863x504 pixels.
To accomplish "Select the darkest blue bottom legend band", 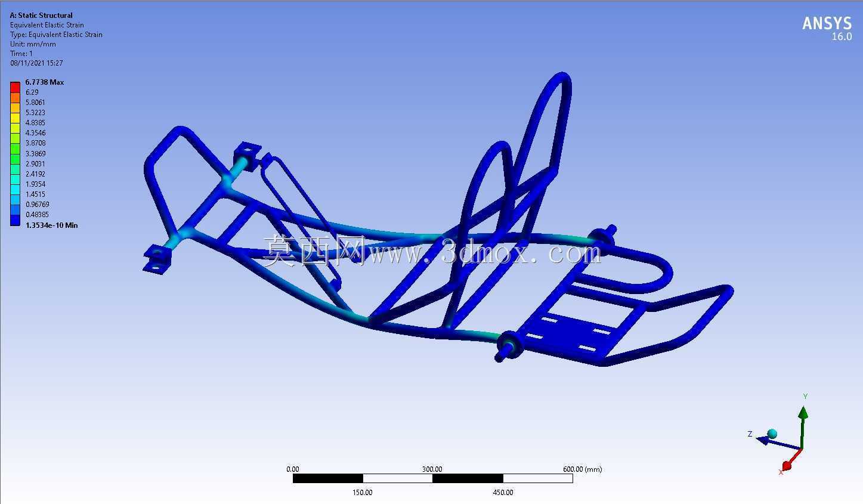I will [15, 220].
